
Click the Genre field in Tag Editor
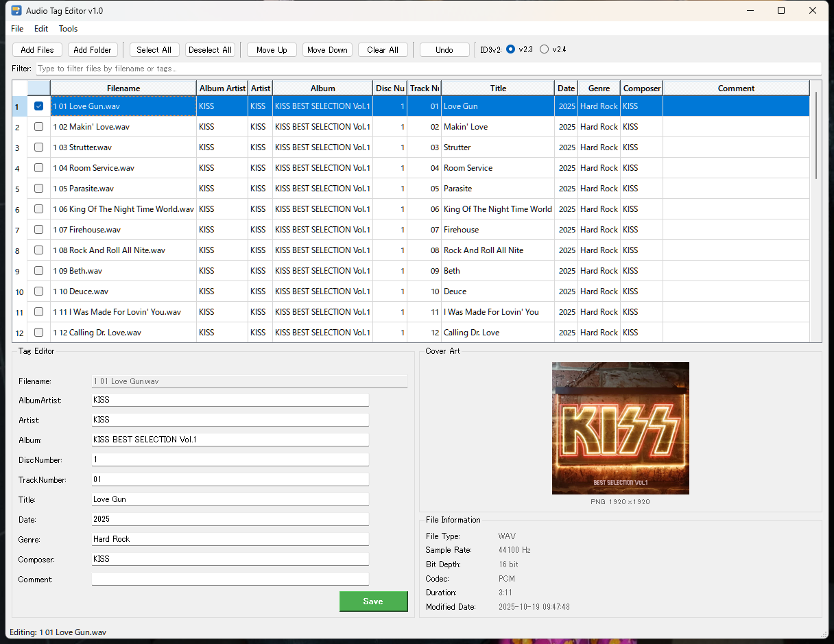[x=230, y=540]
